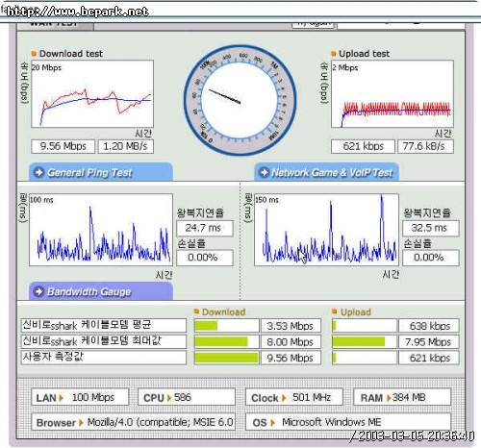Viewport: 481px width, 448px height.
Task: Click the LAN 100 Mbps field
Action: click(x=80, y=397)
